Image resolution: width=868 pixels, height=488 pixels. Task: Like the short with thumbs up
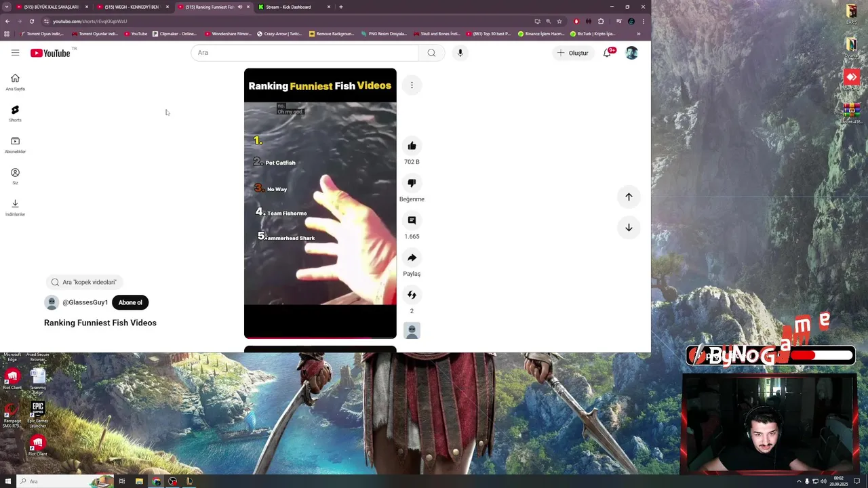tap(412, 146)
